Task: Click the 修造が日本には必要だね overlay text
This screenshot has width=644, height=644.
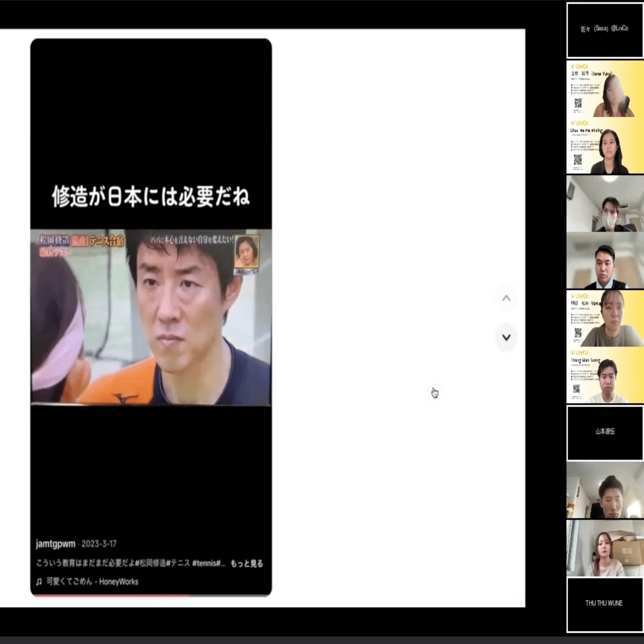Action: [x=151, y=196]
